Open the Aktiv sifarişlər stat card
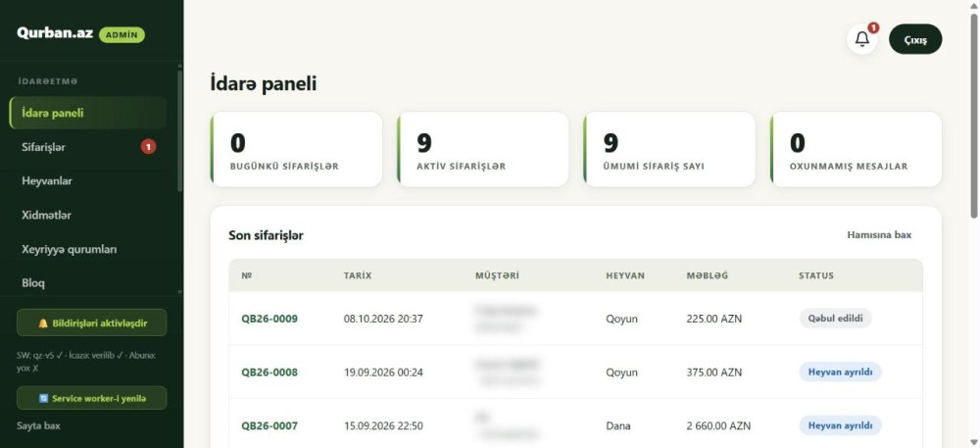 (x=483, y=149)
